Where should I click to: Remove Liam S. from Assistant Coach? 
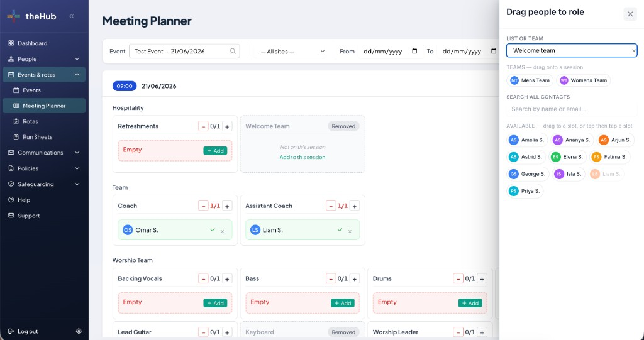(350, 231)
